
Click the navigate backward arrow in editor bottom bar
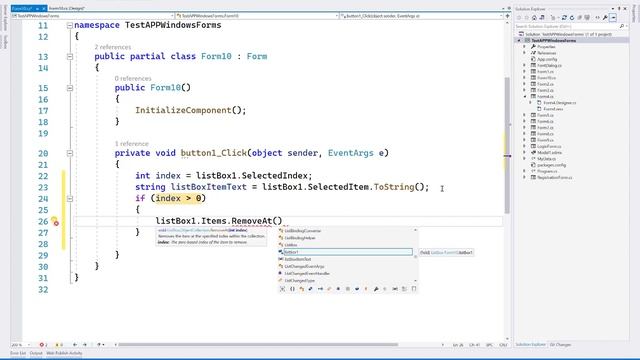[x=75, y=345]
